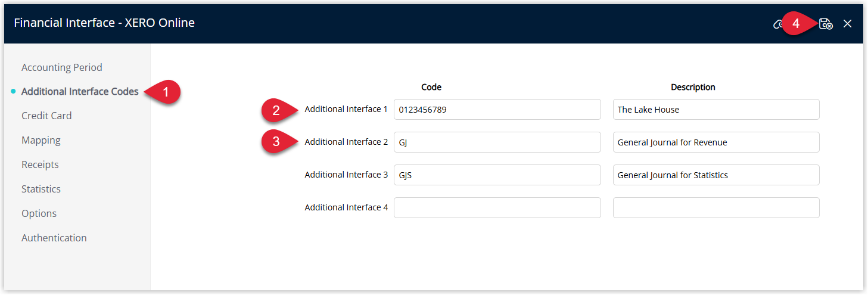868x295 pixels.
Task: Close the Financial Interface dialog
Action: coord(848,24)
